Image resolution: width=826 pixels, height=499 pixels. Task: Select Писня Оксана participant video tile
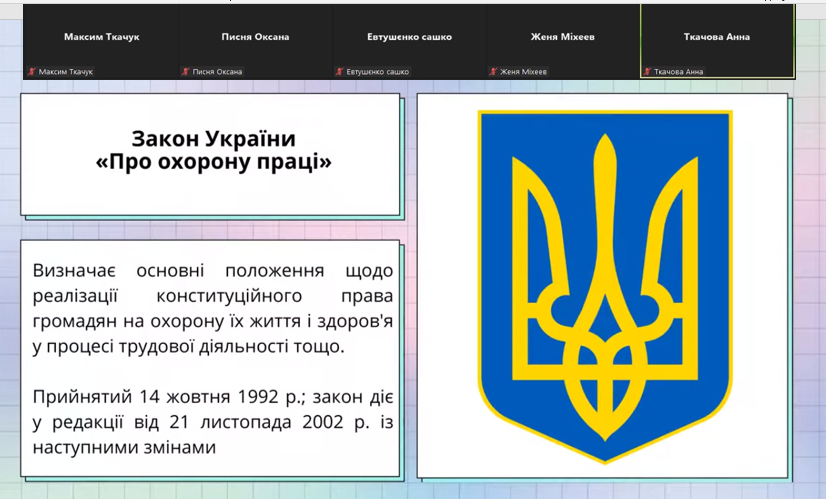coord(255,42)
